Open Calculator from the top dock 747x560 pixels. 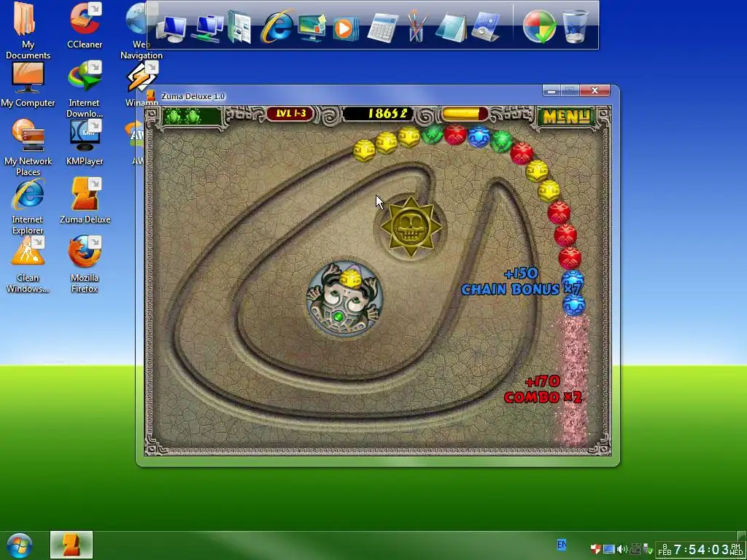pos(382,28)
